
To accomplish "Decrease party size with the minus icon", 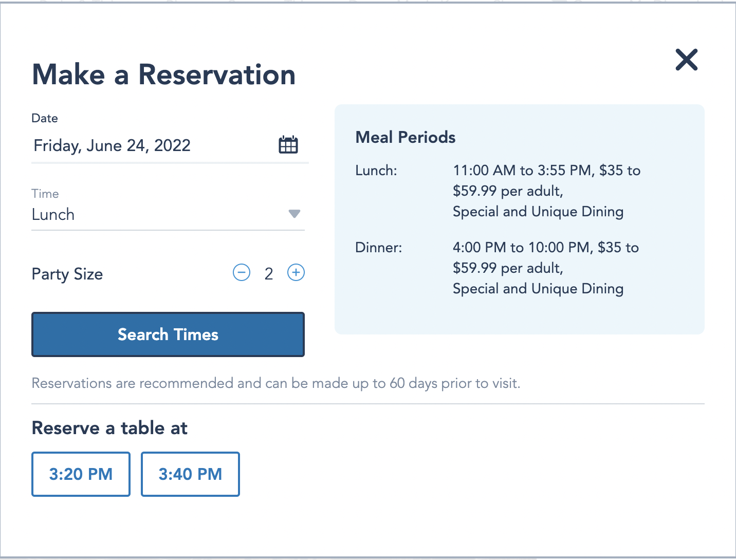I will (x=242, y=272).
